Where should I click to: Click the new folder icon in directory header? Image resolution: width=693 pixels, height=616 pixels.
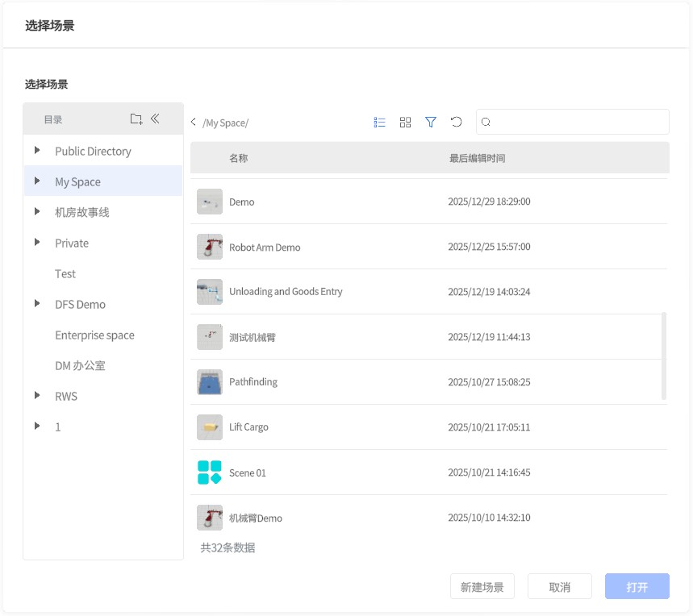[x=136, y=119]
